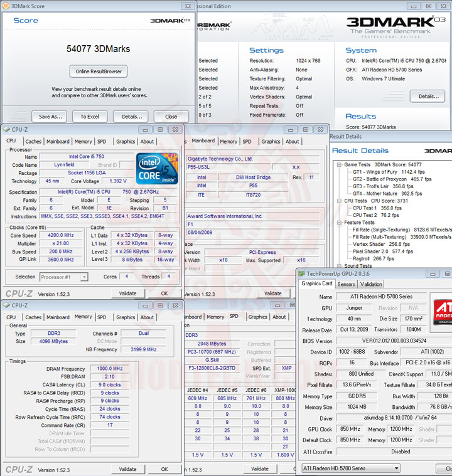
Task: Open Memory tab in top CPU-Z CPU window
Action: click(83, 142)
